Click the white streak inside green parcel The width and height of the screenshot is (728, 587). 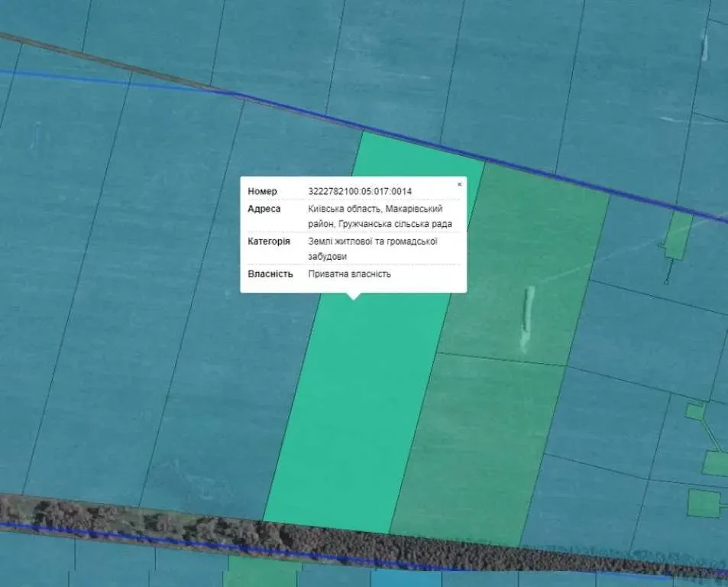click(x=527, y=317)
